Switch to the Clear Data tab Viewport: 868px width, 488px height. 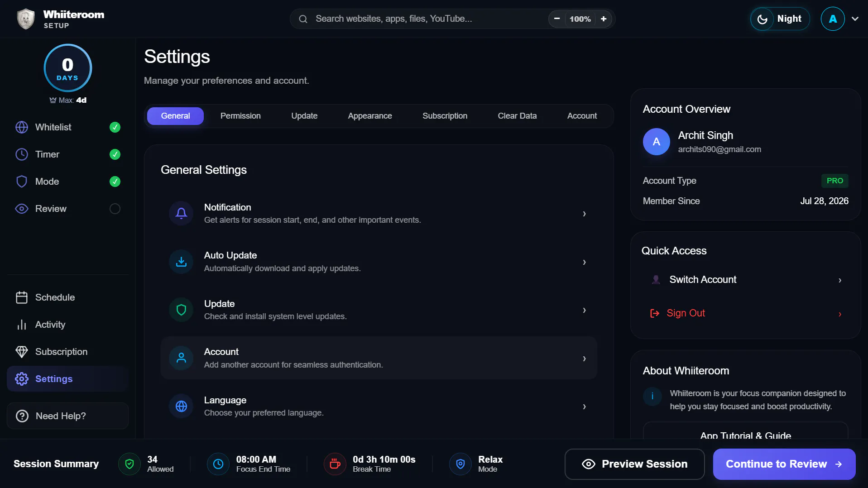click(517, 116)
